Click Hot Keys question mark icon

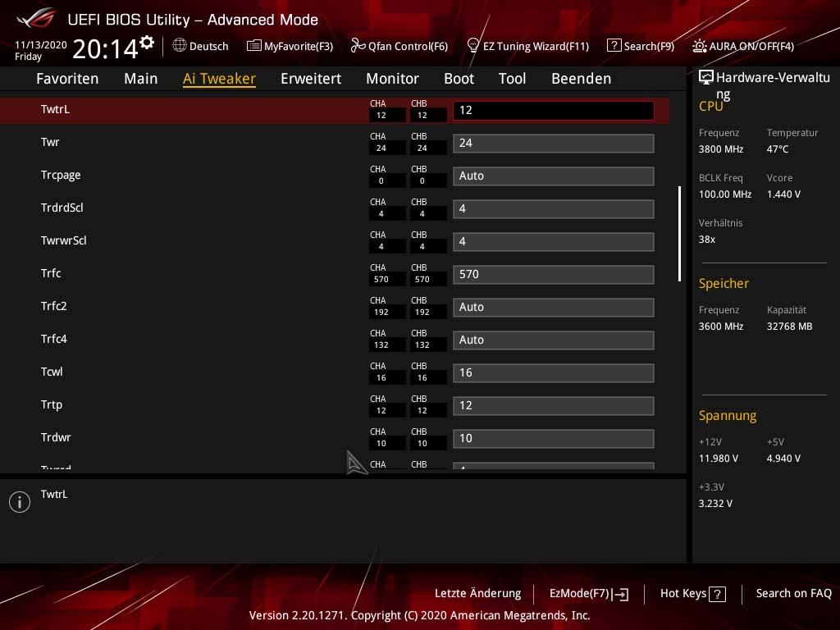(x=717, y=594)
